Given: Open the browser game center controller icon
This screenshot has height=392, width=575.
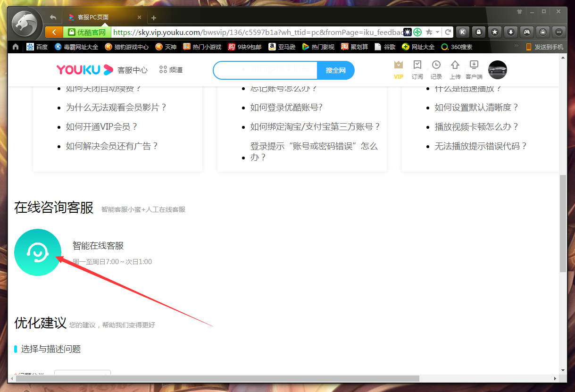Looking at the screenshot, I should pyautogui.click(x=527, y=32).
